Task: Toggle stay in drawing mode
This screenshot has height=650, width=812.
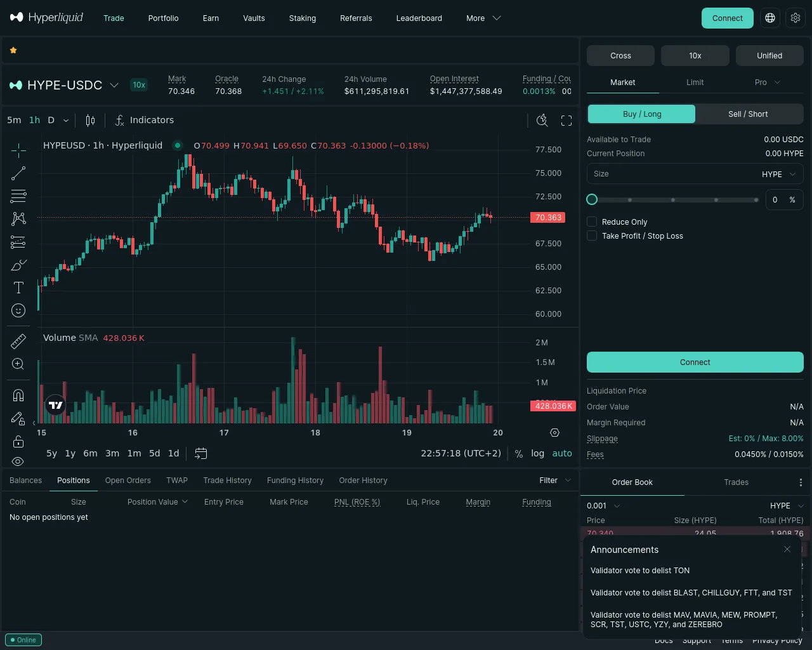Action: (18, 418)
